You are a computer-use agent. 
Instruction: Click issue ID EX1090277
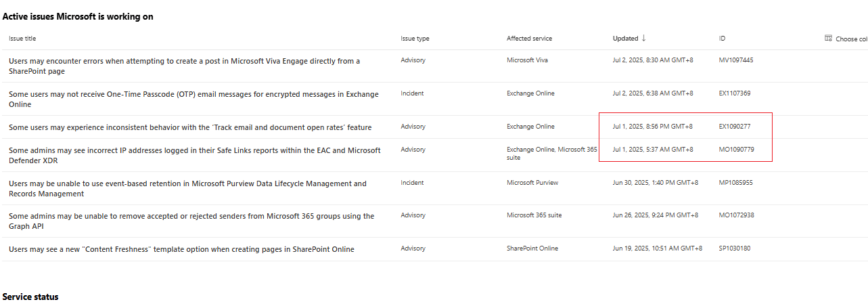[735, 127]
